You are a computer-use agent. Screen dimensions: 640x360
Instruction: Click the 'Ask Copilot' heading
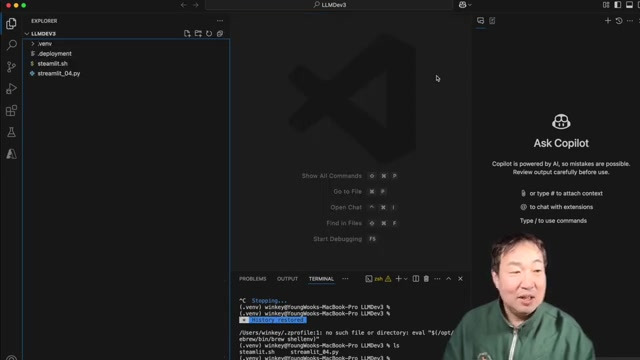coord(561,143)
